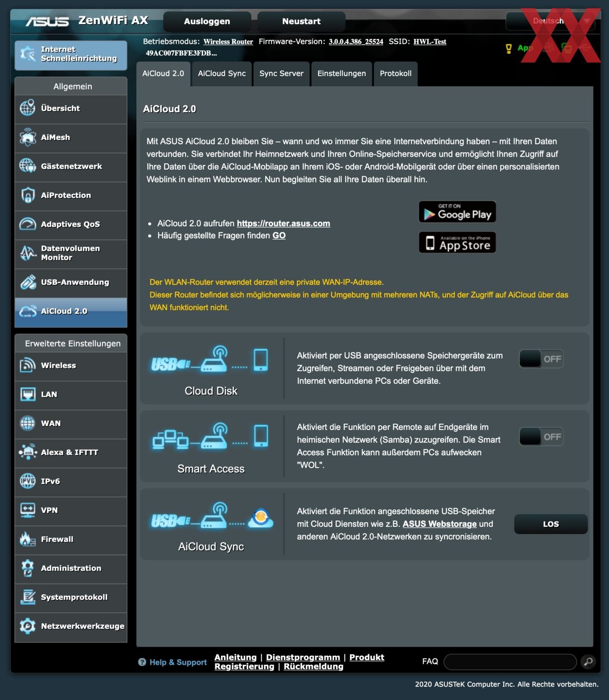This screenshot has height=700, width=609.
Task: Toggle the Cloud Disk switch on
Action: pyautogui.click(x=541, y=359)
